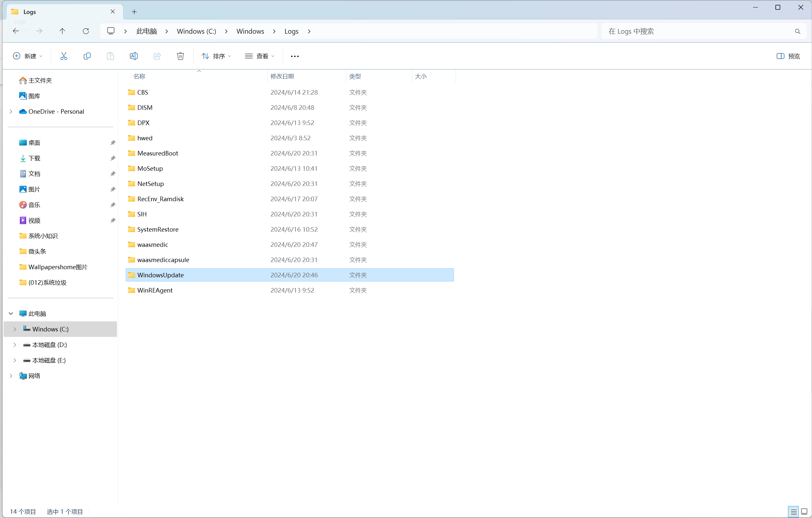The height and width of the screenshot is (518, 812).
Task: Open the more options ellipsis menu
Action: pos(295,56)
